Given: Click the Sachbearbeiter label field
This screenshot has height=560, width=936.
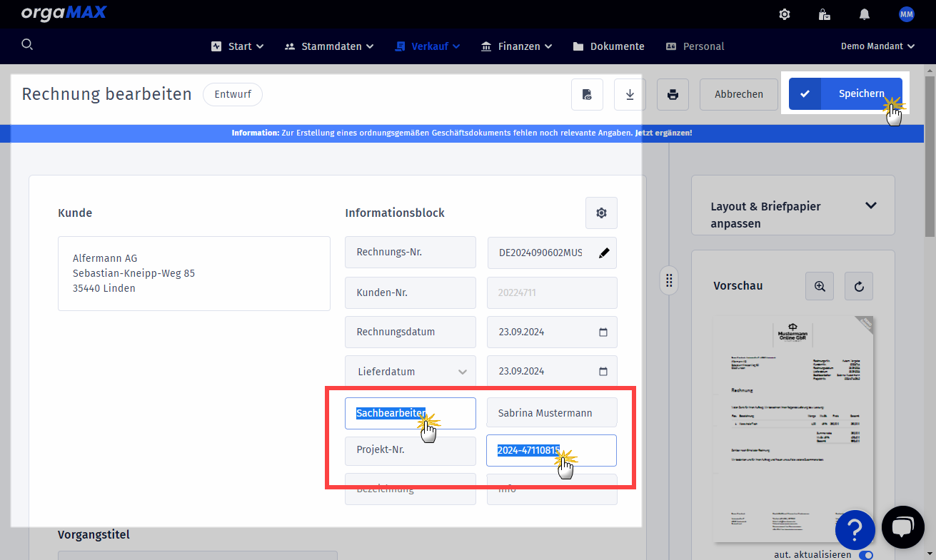Looking at the screenshot, I should click(410, 413).
